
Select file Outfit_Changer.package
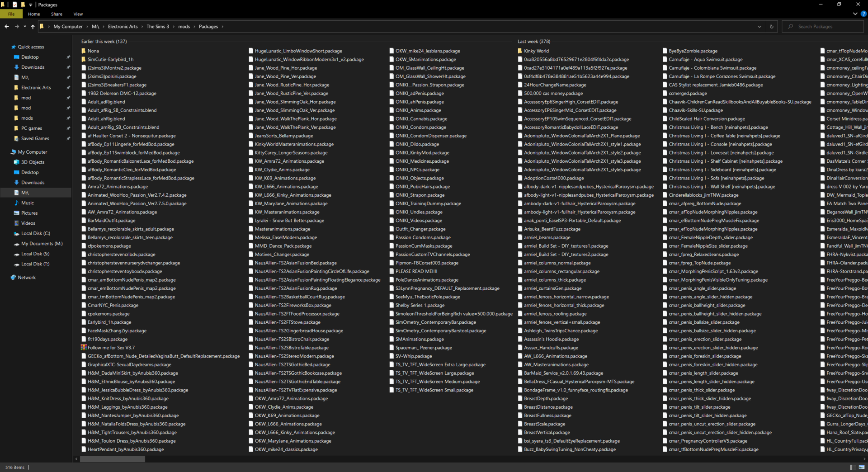point(420,229)
